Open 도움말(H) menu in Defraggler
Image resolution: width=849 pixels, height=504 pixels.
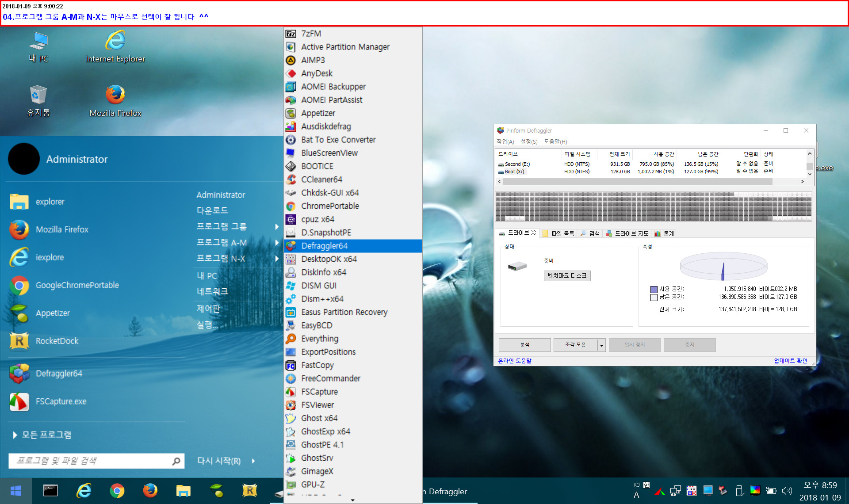555,141
